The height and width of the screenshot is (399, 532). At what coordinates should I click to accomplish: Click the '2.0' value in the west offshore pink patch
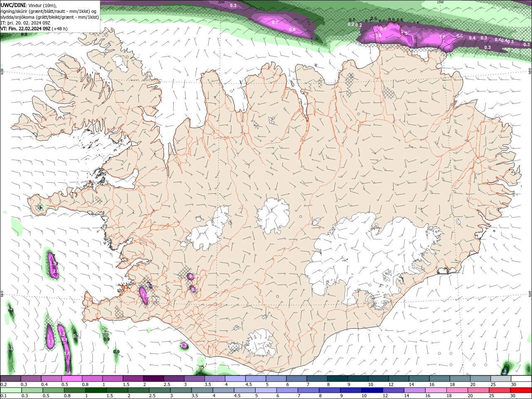coord(56,271)
